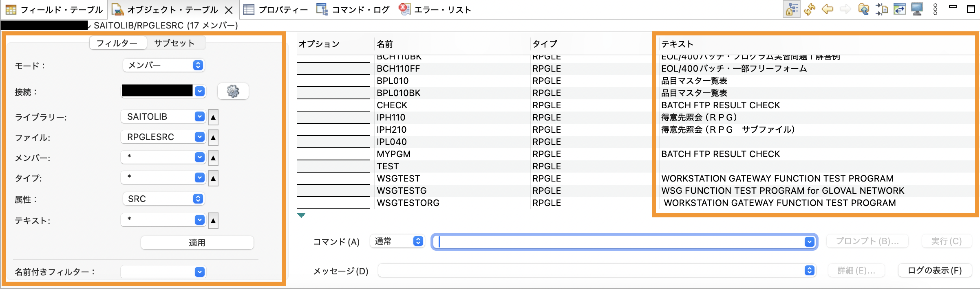This screenshot has height=289, width=980.
Task: Open the タイプ filter dropdown
Action: (200, 177)
